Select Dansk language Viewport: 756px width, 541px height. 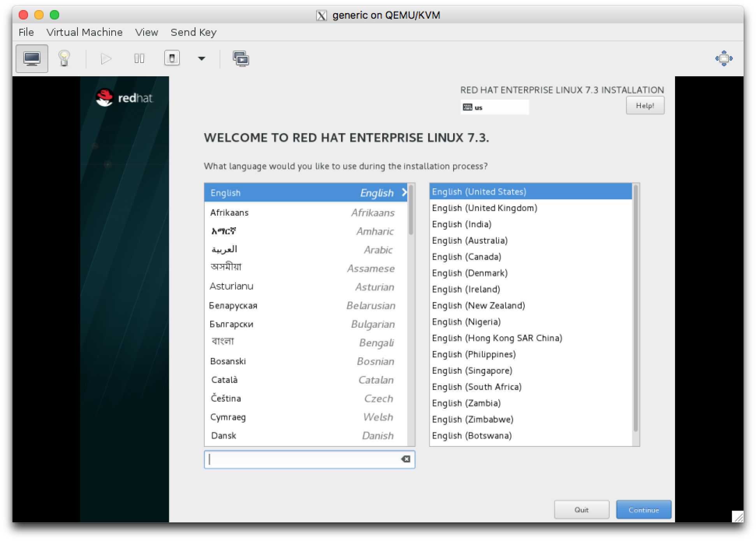306,436
